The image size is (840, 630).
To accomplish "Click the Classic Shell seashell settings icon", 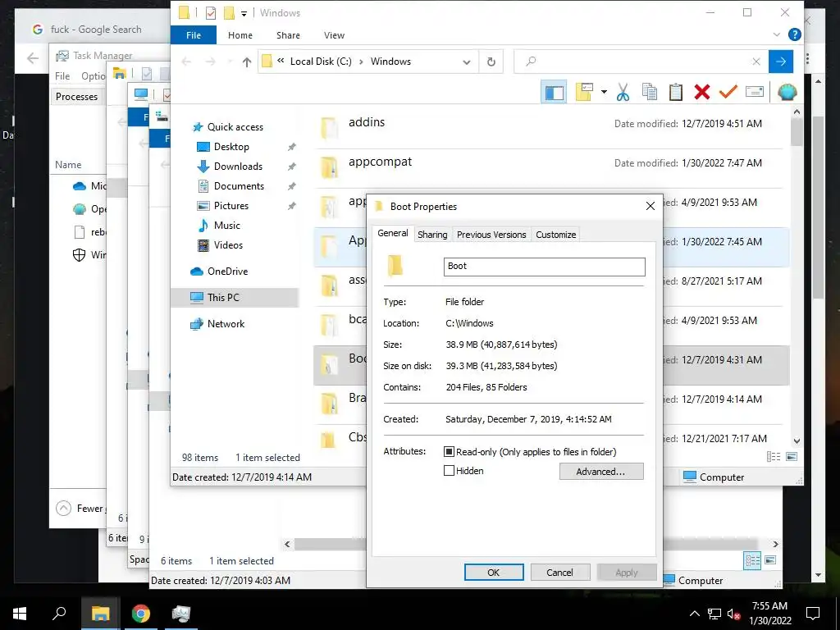I will [787, 92].
